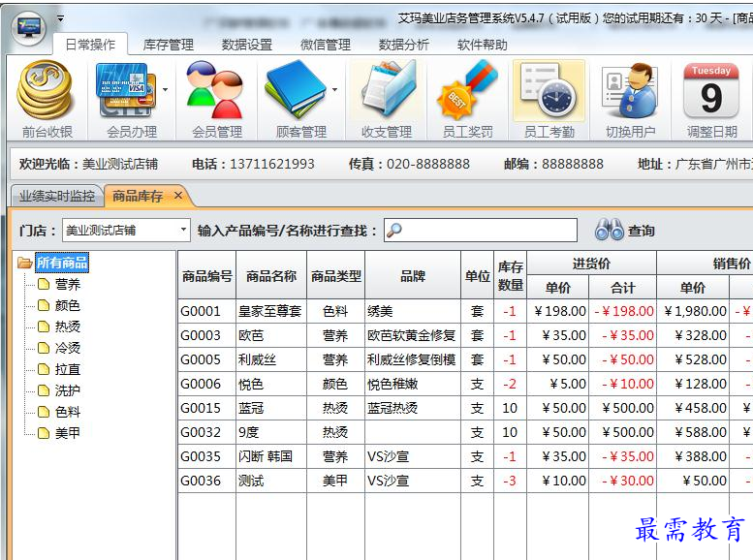Image resolution: width=753 pixels, height=560 pixels.
Task: Open the 调整日期 calendar icon
Action: [x=711, y=100]
